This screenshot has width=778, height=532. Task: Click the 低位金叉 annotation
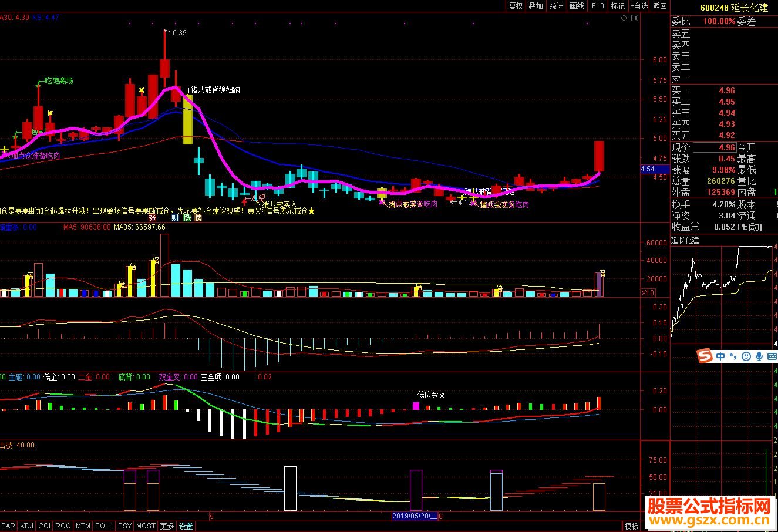[432, 395]
